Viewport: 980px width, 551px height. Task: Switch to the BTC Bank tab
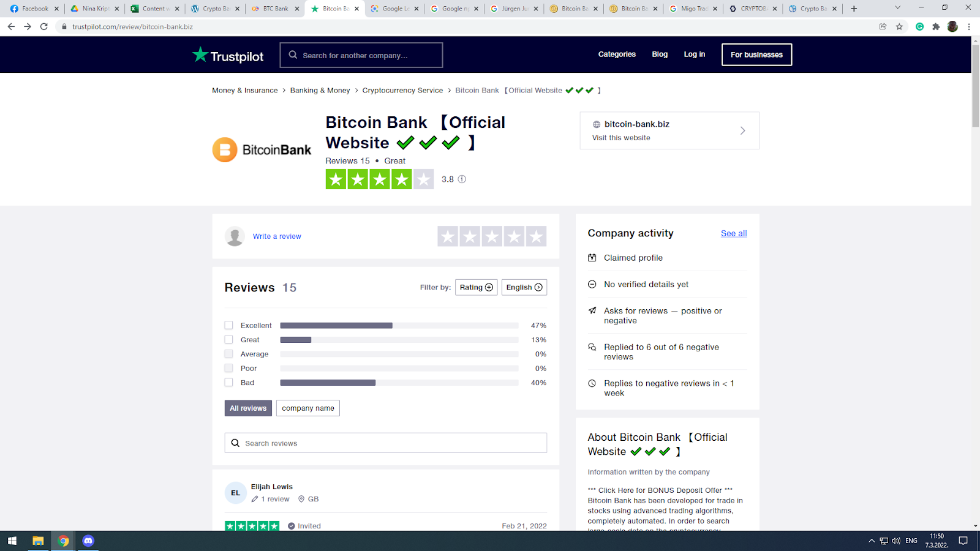275,9
